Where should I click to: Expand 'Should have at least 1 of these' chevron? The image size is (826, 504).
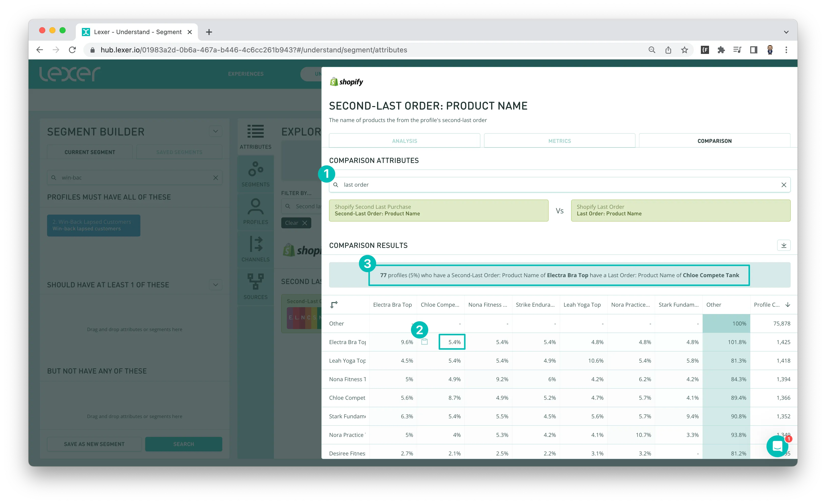[216, 285]
